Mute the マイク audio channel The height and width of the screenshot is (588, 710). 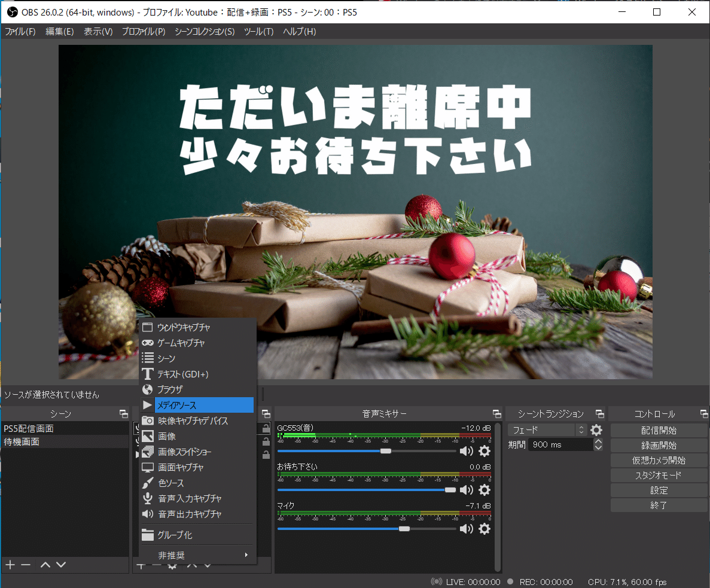point(466,529)
